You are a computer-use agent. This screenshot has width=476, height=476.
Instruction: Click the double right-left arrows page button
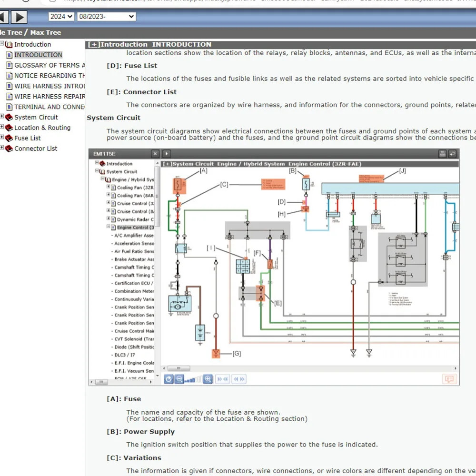(x=222, y=379)
